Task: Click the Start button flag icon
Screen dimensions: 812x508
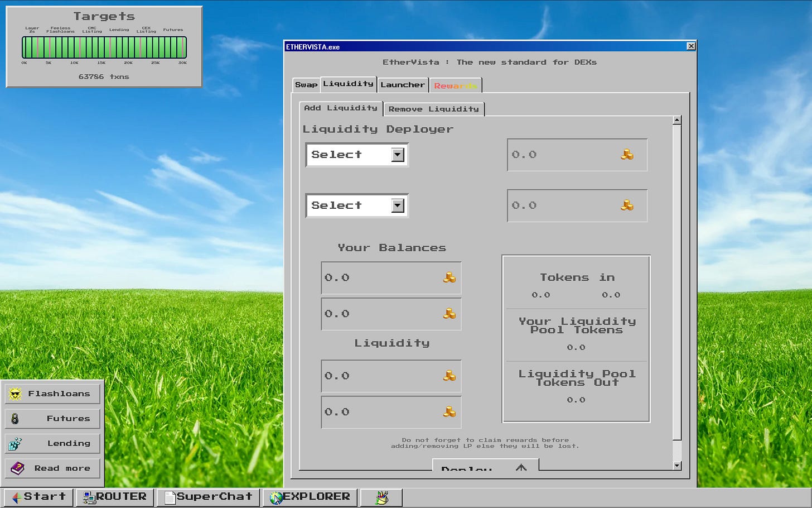Action: pyautogui.click(x=17, y=497)
